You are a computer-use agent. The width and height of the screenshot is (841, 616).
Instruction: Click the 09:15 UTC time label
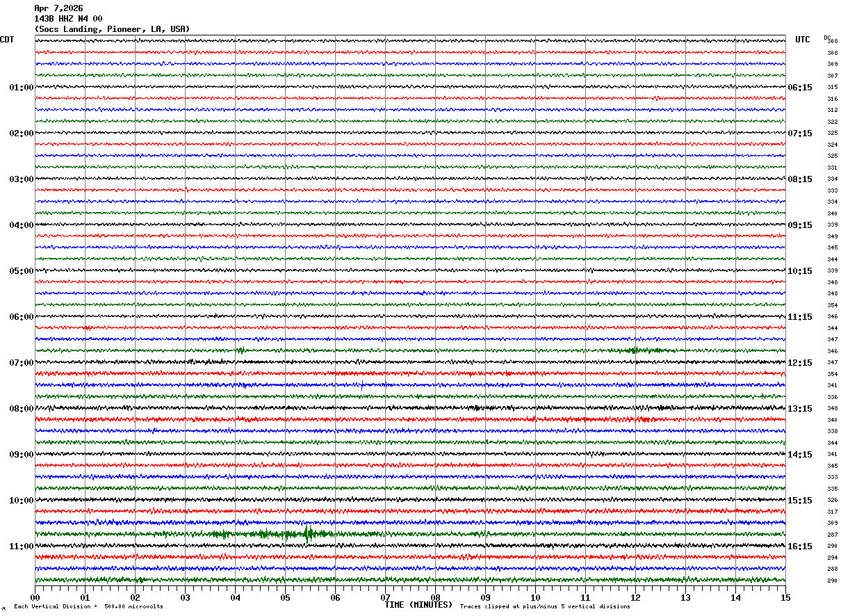coord(800,225)
